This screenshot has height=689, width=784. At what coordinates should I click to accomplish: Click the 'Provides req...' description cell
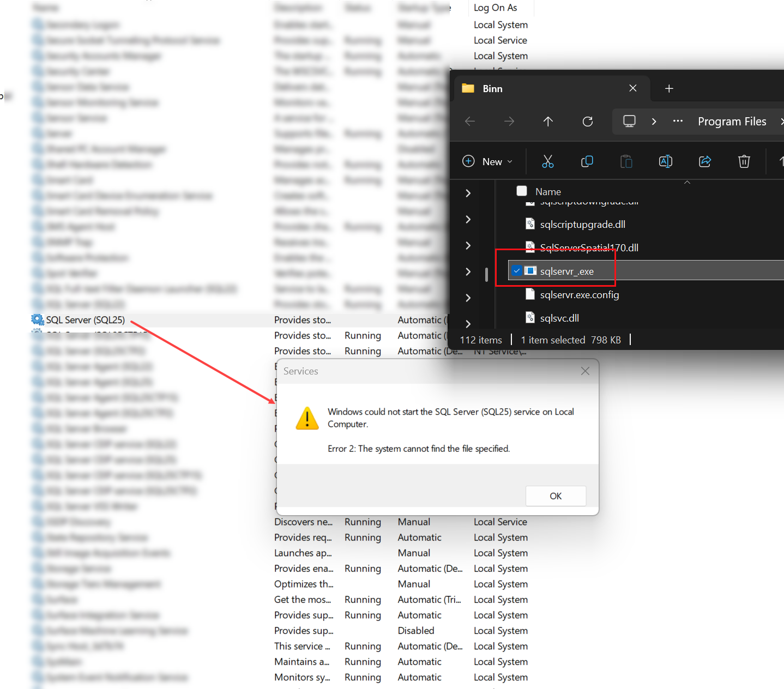(303, 537)
